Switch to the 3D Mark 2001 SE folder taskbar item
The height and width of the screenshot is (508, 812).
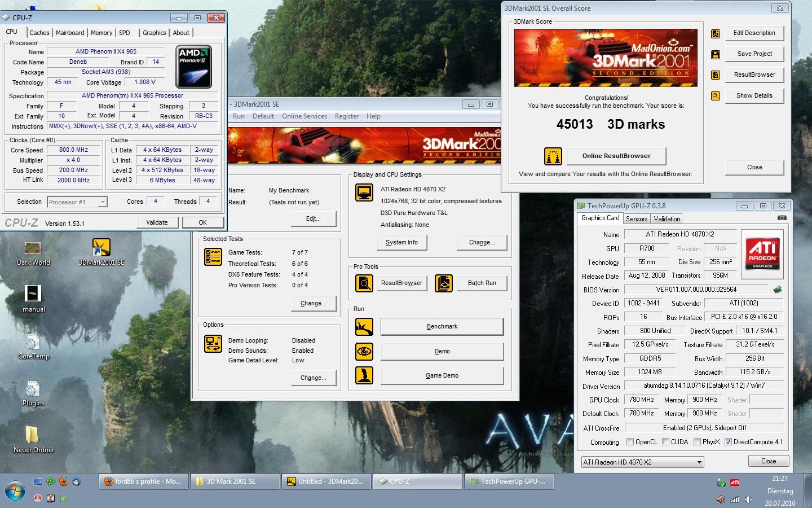click(235, 481)
